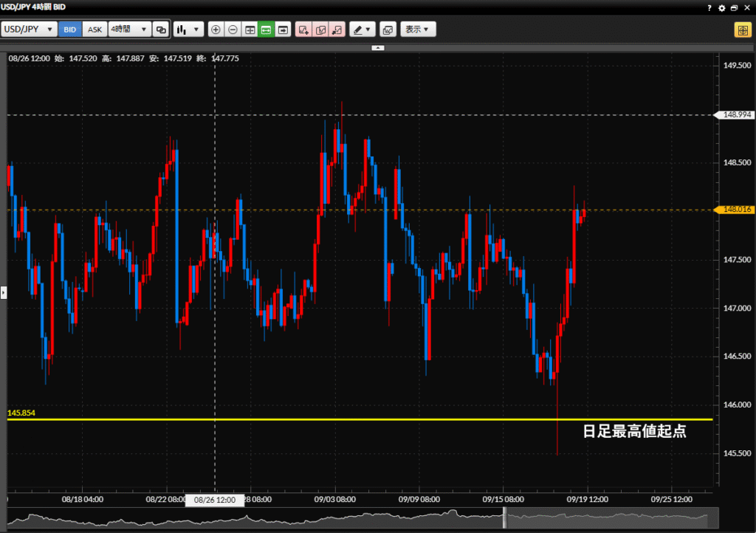Open the 4時間 timeframe dropdown
This screenshot has height=533, width=756.
pos(130,30)
